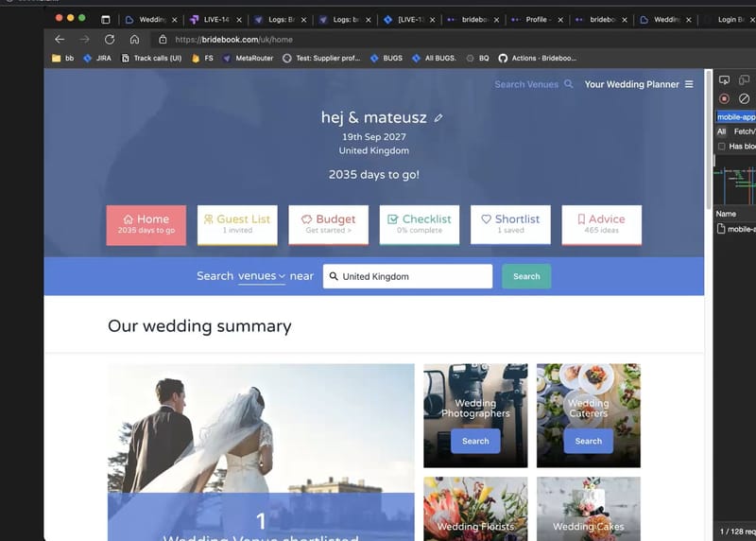Open the JIRA bookmark
The width and height of the screenshot is (756, 541).
[x=97, y=58]
